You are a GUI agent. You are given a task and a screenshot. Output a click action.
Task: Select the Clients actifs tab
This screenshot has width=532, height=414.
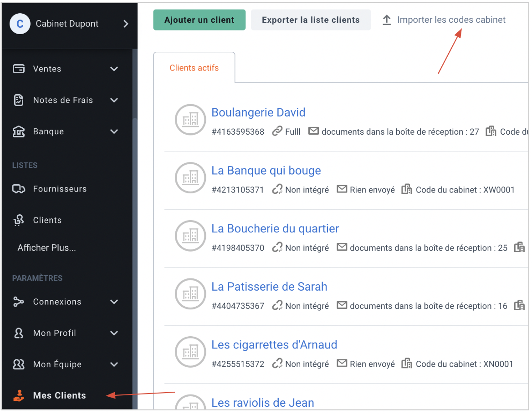[194, 68]
